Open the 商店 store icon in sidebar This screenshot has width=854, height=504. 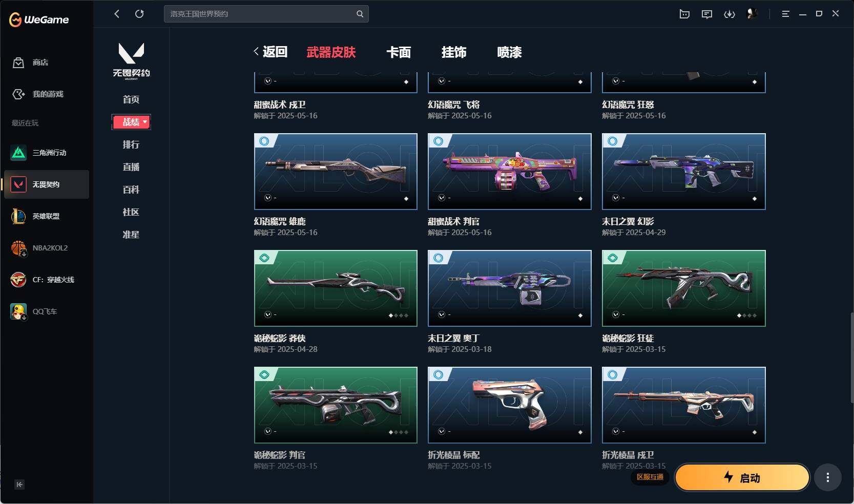tap(18, 62)
